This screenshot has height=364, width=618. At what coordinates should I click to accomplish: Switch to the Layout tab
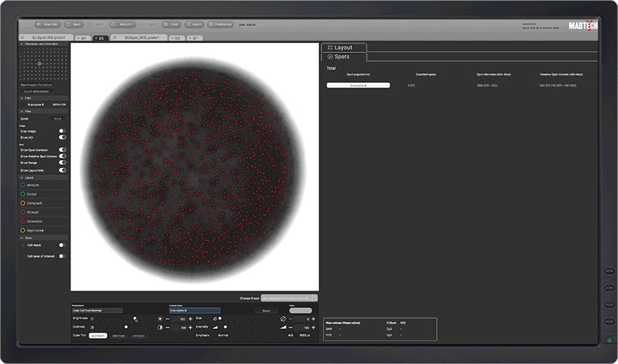click(344, 47)
